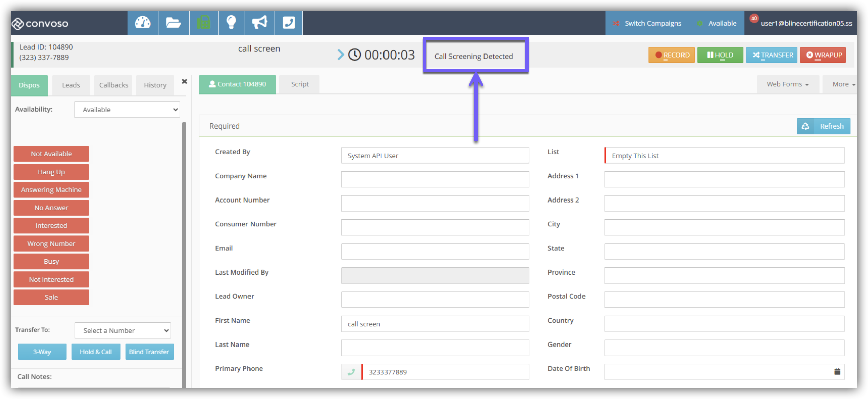868x399 pixels.
Task: Select the Answering Machine disposition
Action: (51, 190)
